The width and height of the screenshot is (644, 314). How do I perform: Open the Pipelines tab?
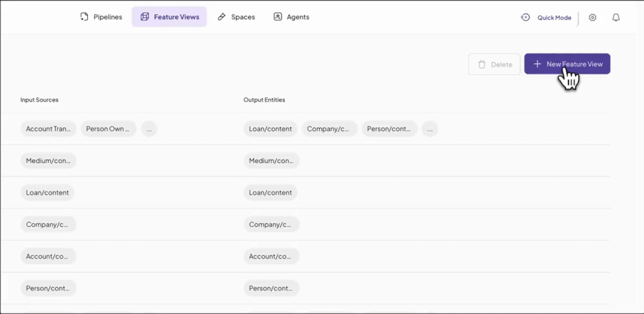click(x=101, y=17)
